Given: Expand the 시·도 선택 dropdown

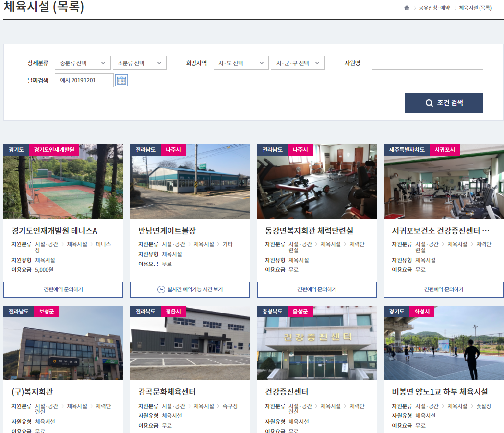Looking at the screenshot, I should point(241,63).
